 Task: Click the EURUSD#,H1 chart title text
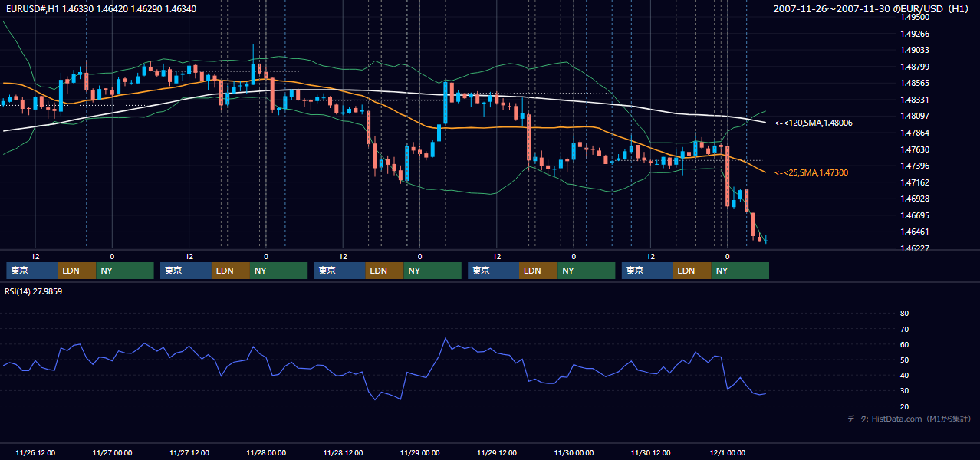pos(101,8)
